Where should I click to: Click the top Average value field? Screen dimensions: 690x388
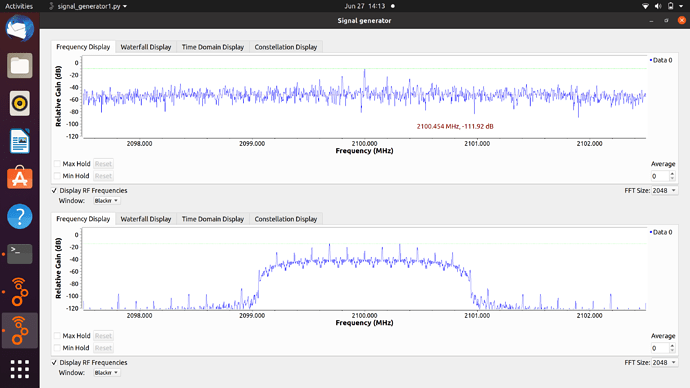click(660, 176)
